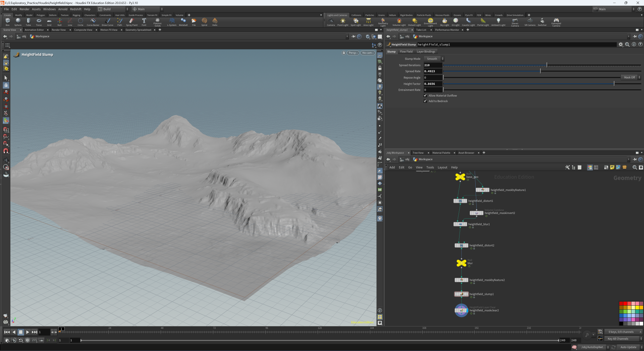Select the Font shelf tool
This screenshot has height=351, width=644.
tap(144, 22)
